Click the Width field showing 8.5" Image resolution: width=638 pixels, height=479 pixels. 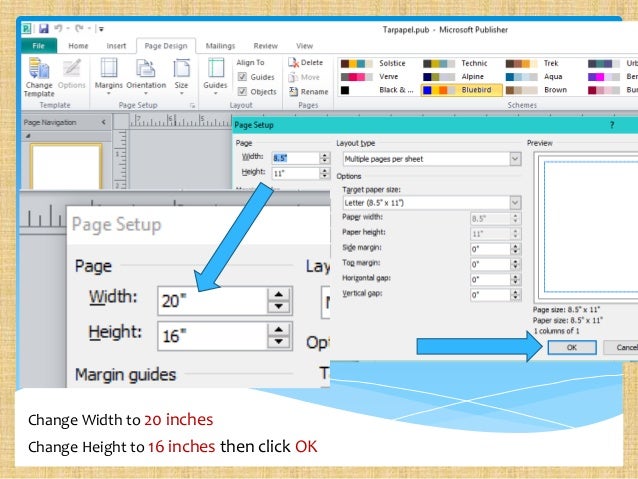tap(295, 158)
